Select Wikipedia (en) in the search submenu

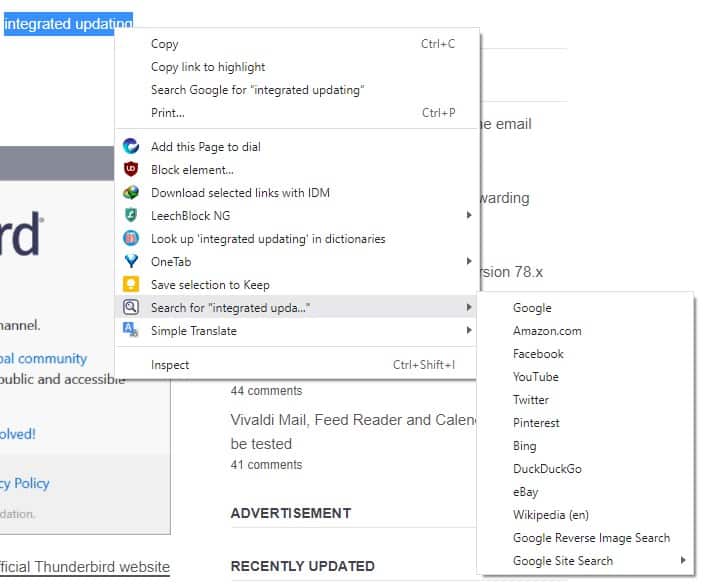585,514
